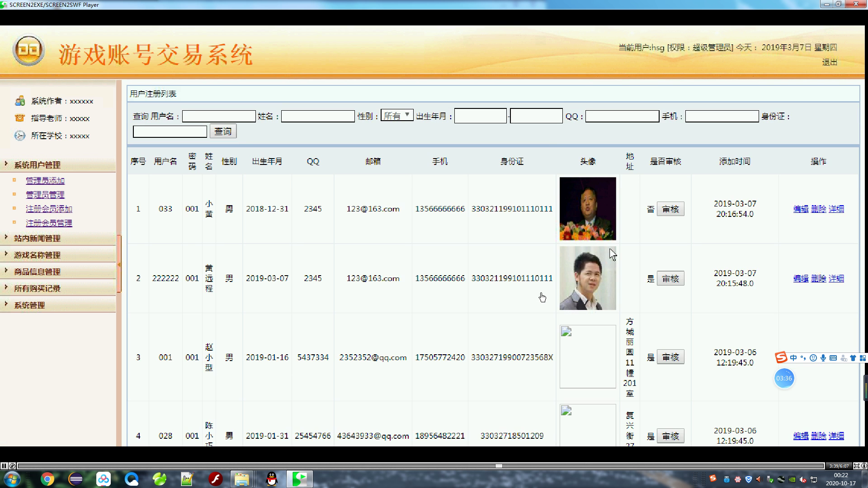This screenshot has height=488, width=868.
Task: Click 小黄's avatar photo thumbnail
Action: point(588,208)
